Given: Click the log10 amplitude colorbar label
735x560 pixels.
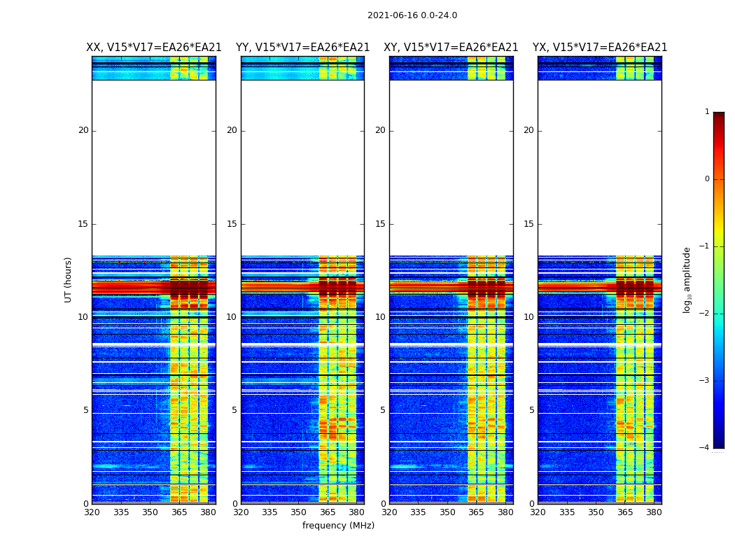Looking at the screenshot, I should pyautogui.click(x=687, y=279).
